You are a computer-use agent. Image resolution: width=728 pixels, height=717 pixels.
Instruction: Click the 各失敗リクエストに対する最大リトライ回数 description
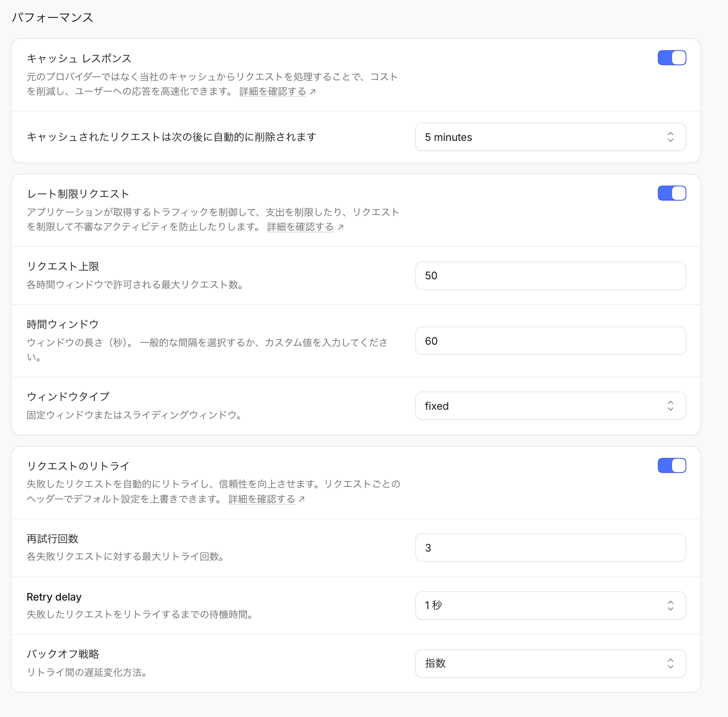point(125,557)
